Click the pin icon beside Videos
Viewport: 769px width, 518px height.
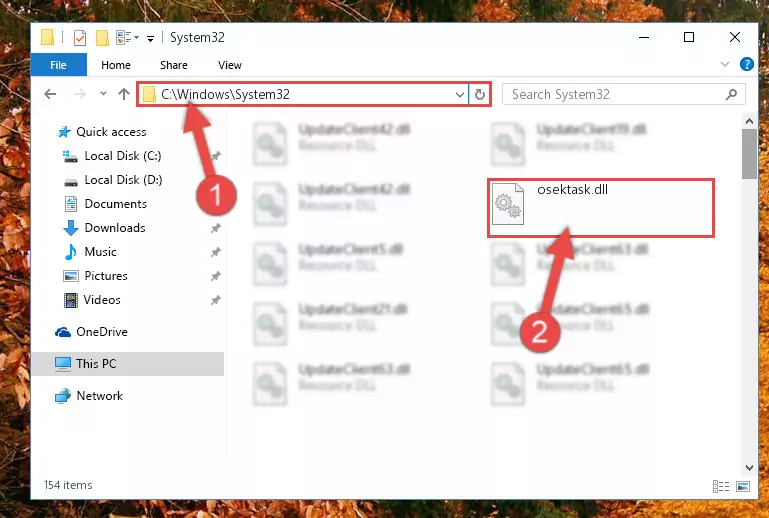pos(215,300)
